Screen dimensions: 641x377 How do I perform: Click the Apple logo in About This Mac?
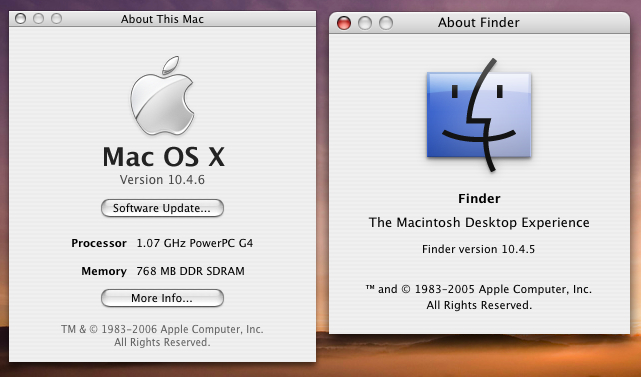click(162, 96)
